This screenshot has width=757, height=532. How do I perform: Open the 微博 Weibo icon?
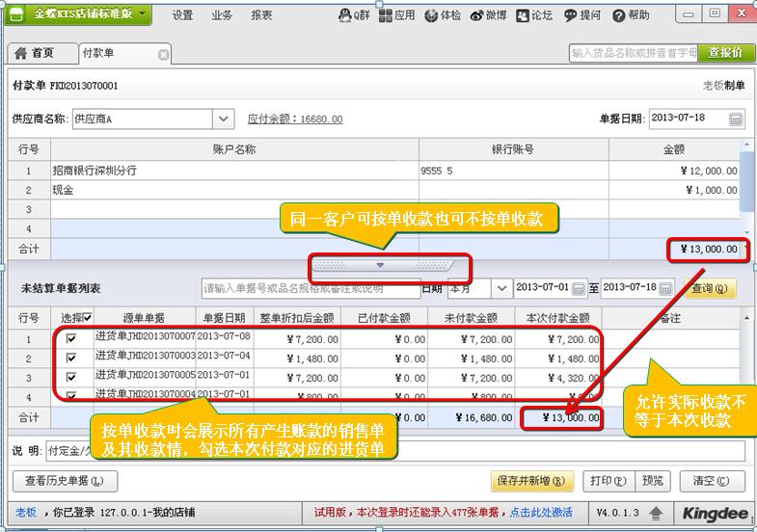(x=488, y=15)
